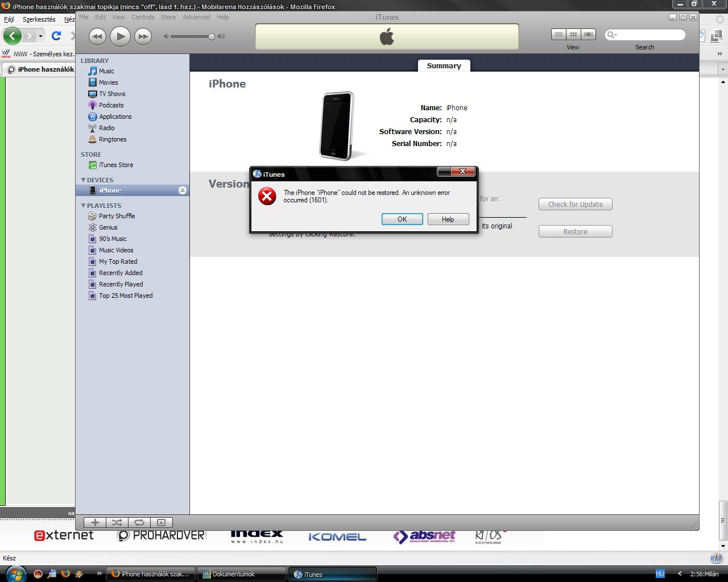Open the iTunes Help menu
Viewport: 728px width, 582px height.
pos(222,17)
